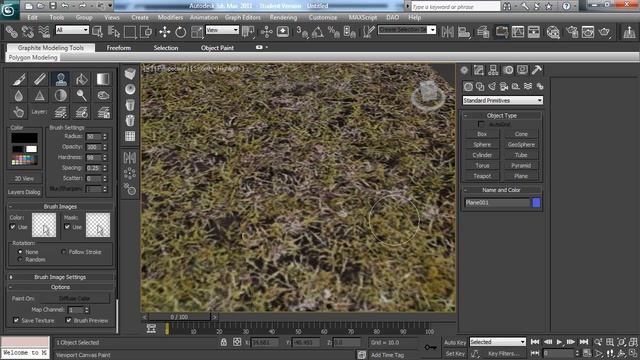Select the Paint brush tool in Viewport Canvas

(x=18, y=79)
